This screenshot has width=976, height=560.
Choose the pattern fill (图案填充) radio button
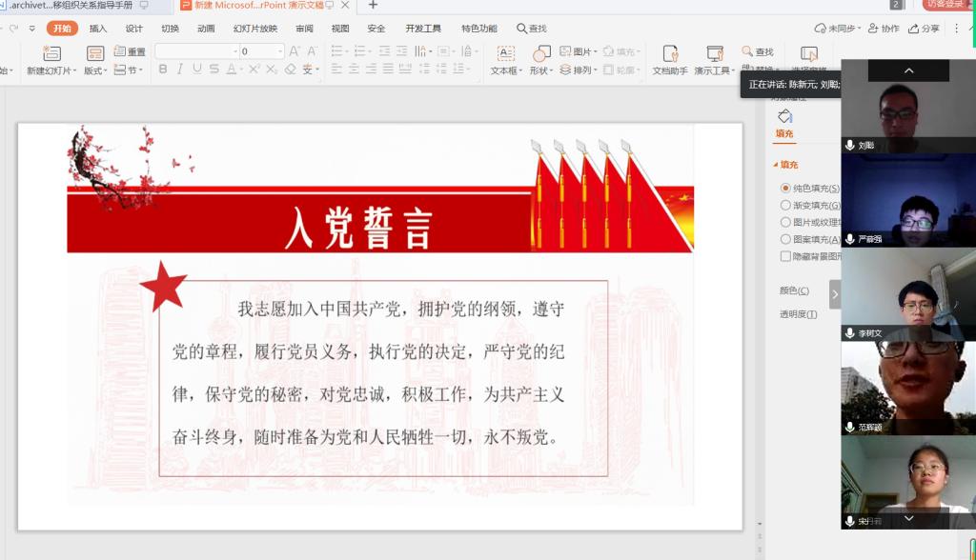tap(785, 240)
